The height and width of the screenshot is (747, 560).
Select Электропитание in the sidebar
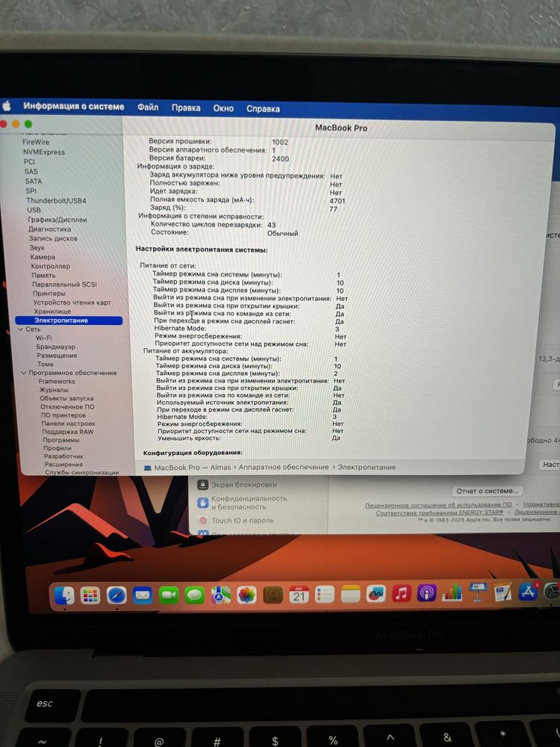coord(69,320)
